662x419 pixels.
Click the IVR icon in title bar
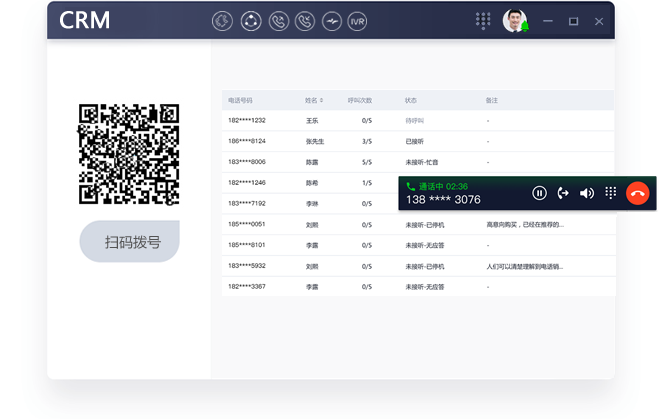coord(357,21)
